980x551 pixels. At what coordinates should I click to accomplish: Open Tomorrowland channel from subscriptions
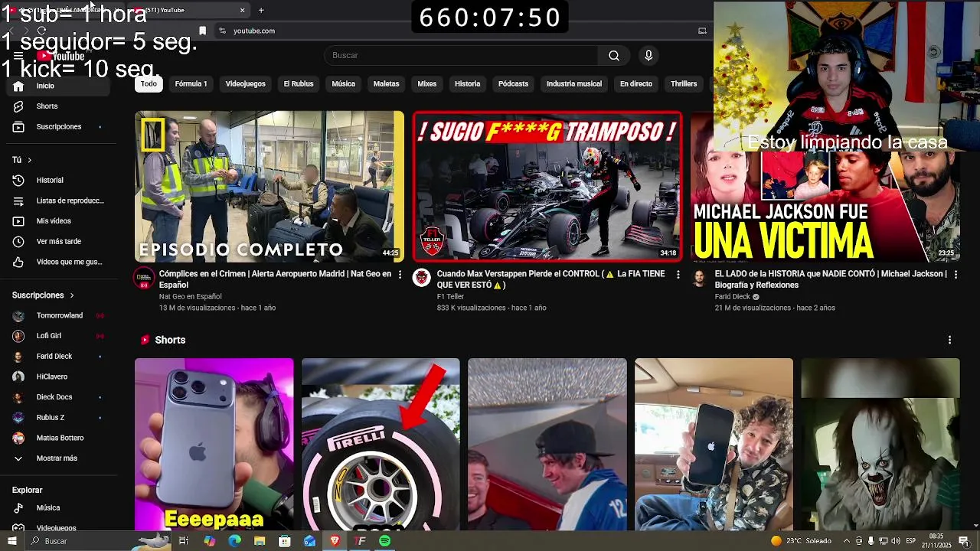click(57, 315)
